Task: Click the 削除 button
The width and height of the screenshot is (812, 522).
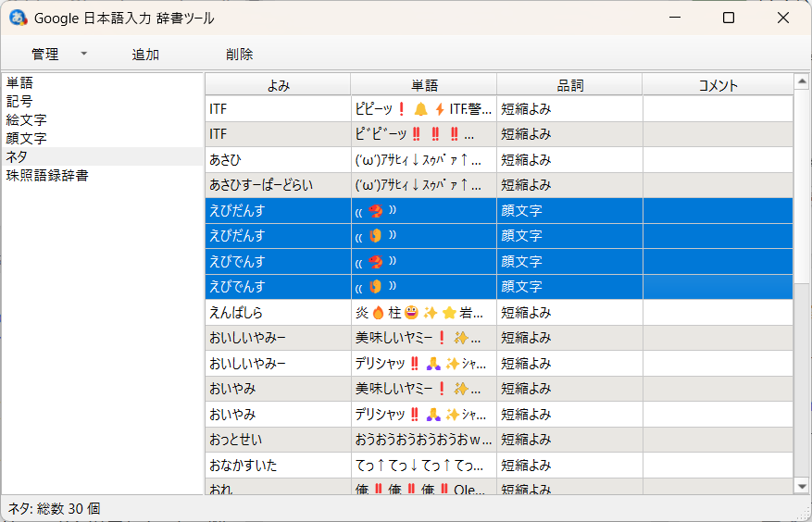Action: click(239, 55)
